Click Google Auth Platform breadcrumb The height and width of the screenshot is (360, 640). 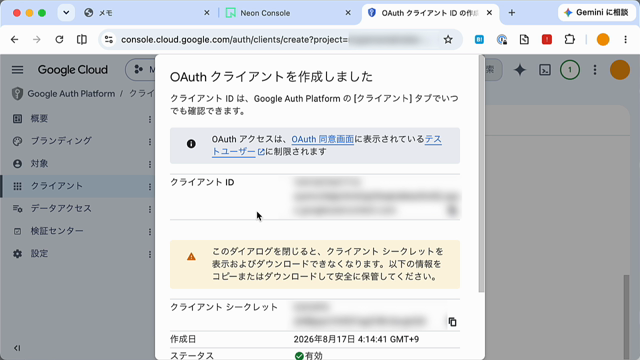[71, 94]
